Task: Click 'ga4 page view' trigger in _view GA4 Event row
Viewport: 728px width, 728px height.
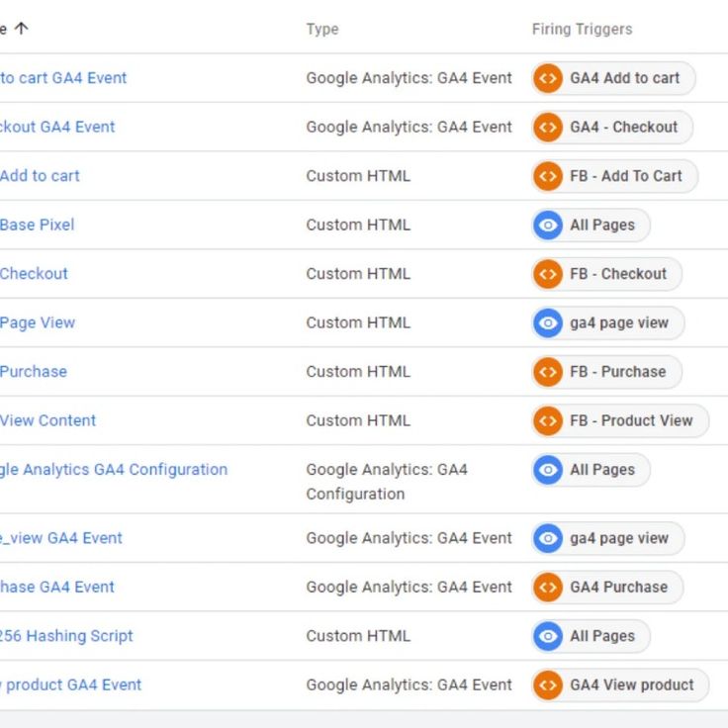Action: (608, 538)
